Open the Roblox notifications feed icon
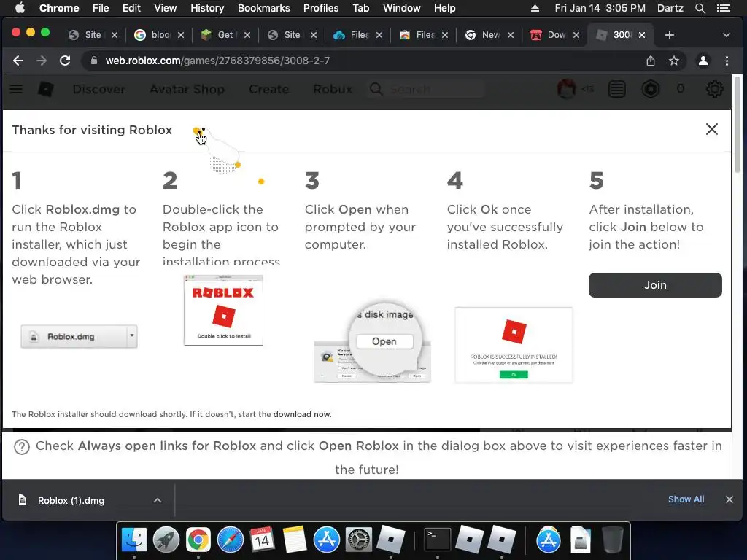 [x=617, y=89]
